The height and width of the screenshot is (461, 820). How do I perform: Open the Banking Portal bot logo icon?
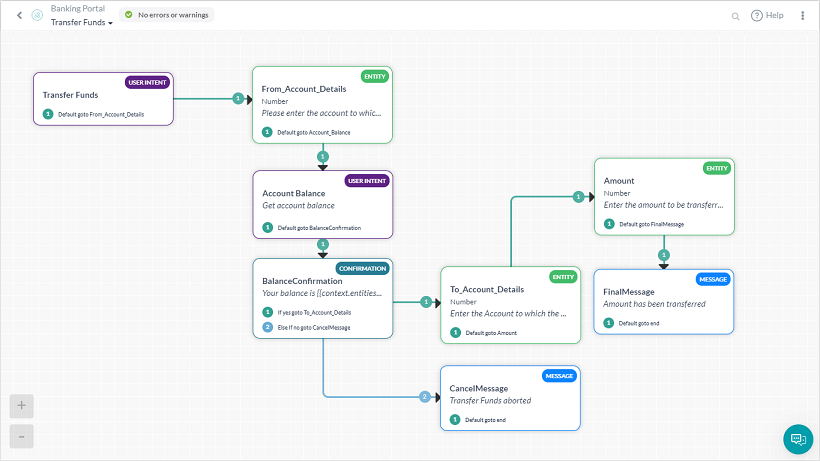pos(37,15)
